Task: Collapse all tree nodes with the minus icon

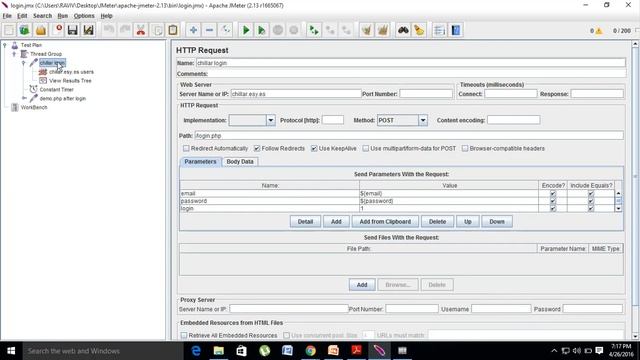Action: 209,30
